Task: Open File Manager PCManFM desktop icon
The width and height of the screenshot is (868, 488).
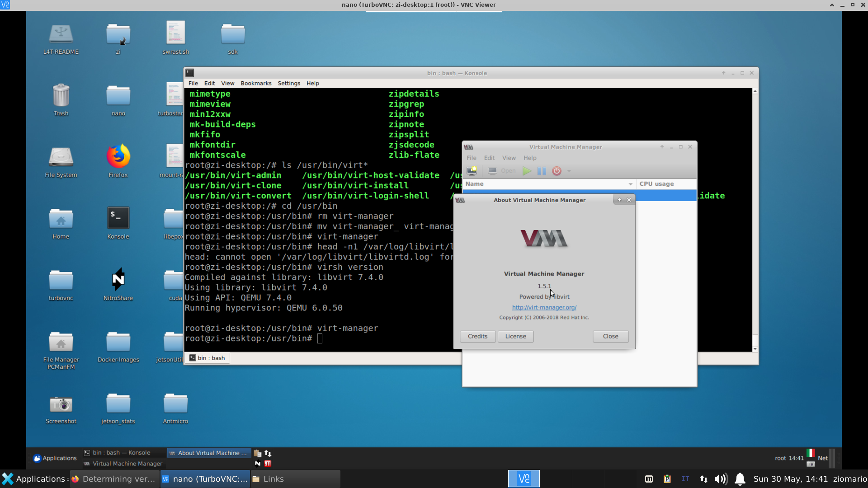Action: coord(61,350)
